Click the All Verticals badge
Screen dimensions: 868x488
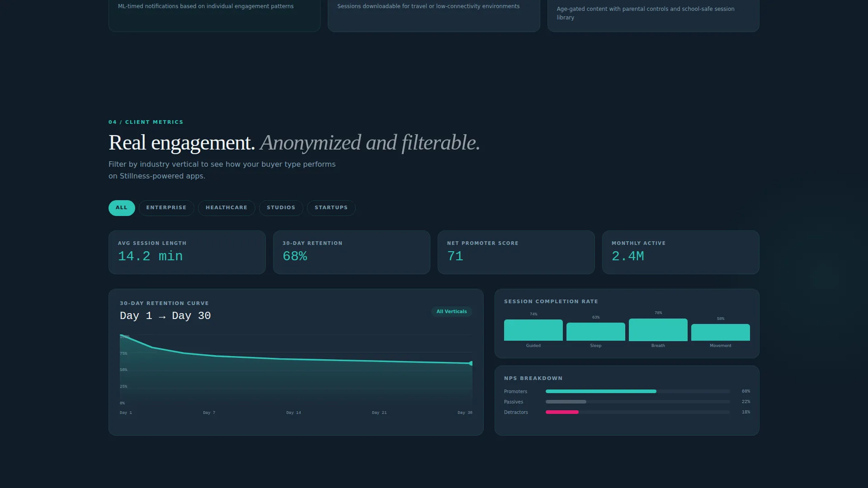coord(451,312)
